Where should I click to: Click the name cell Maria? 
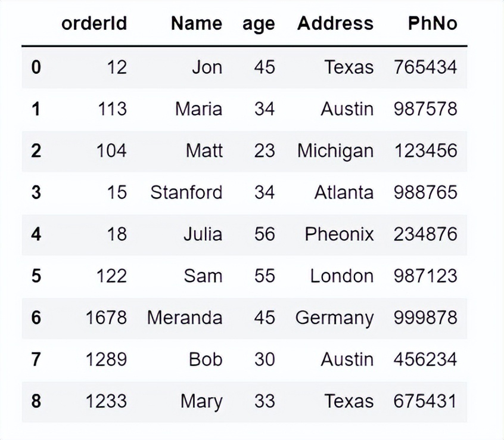(198, 109)
